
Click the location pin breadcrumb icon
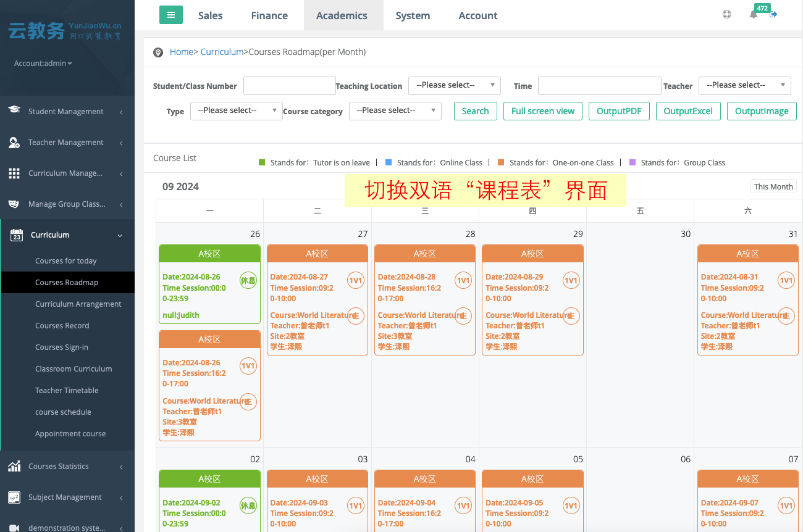click(x=158, y=52)
